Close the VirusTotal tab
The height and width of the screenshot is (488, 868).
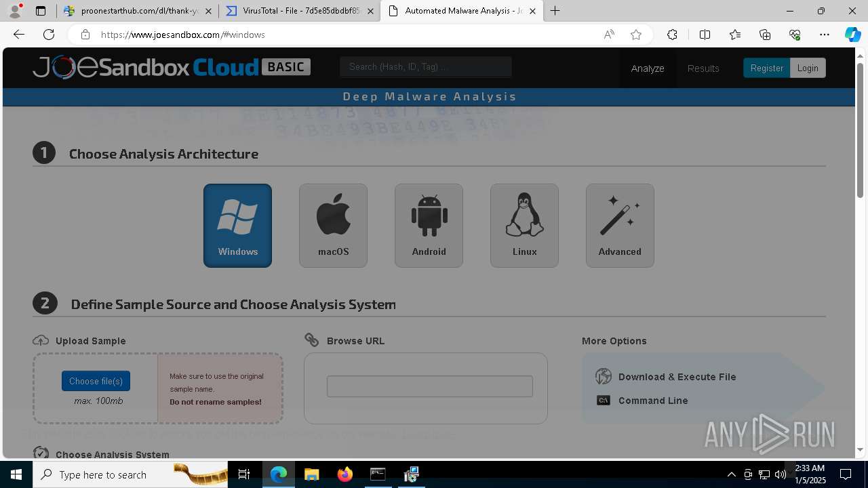[370, 11]
